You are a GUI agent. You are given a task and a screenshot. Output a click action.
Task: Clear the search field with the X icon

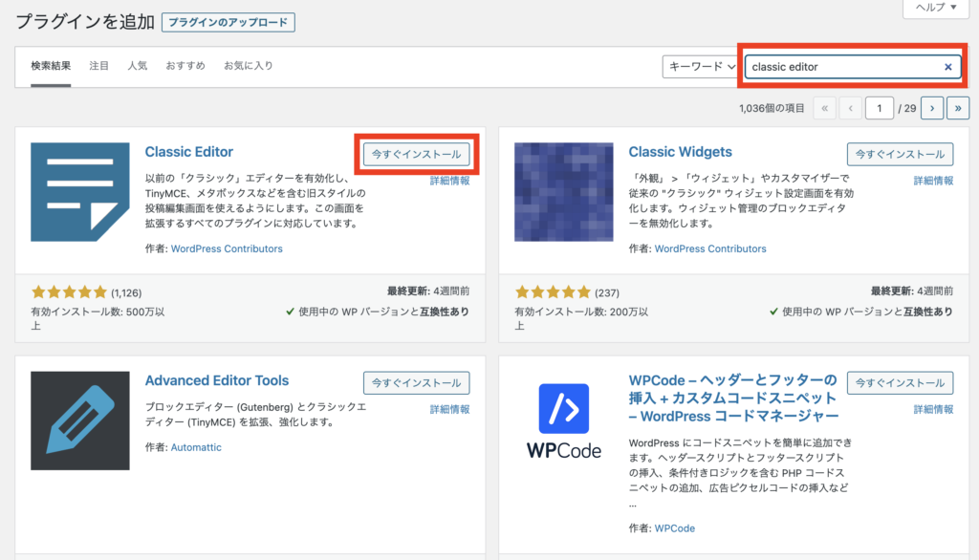click(947, 67)
